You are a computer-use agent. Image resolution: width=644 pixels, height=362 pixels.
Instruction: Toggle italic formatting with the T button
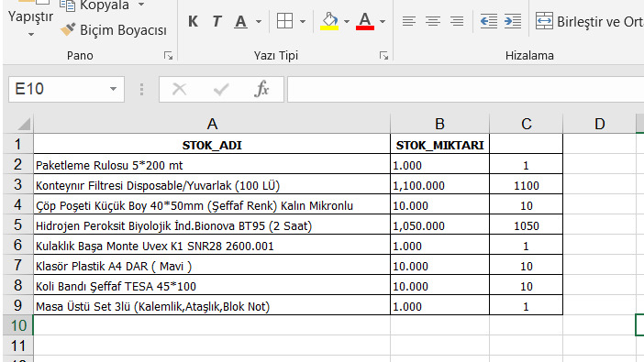click(x=217, y=21)
